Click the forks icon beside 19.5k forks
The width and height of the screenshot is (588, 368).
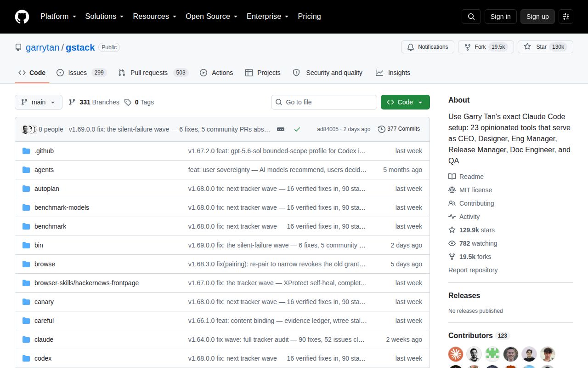[x=452, y=257]
